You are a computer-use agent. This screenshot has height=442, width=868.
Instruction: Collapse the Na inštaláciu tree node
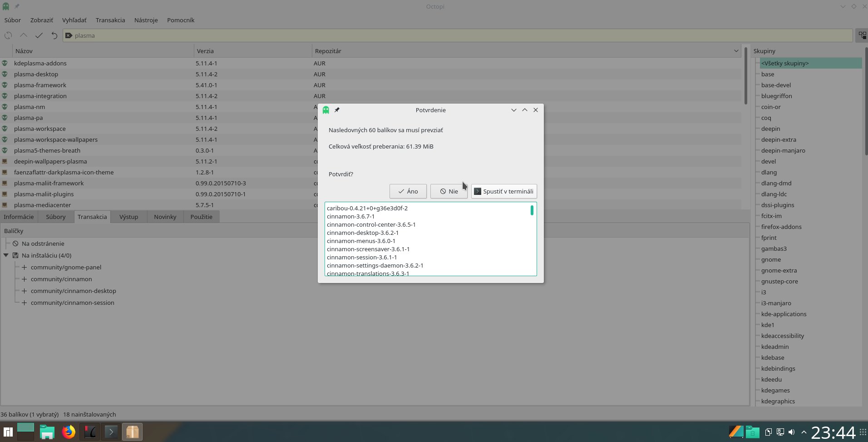[6, 255]
